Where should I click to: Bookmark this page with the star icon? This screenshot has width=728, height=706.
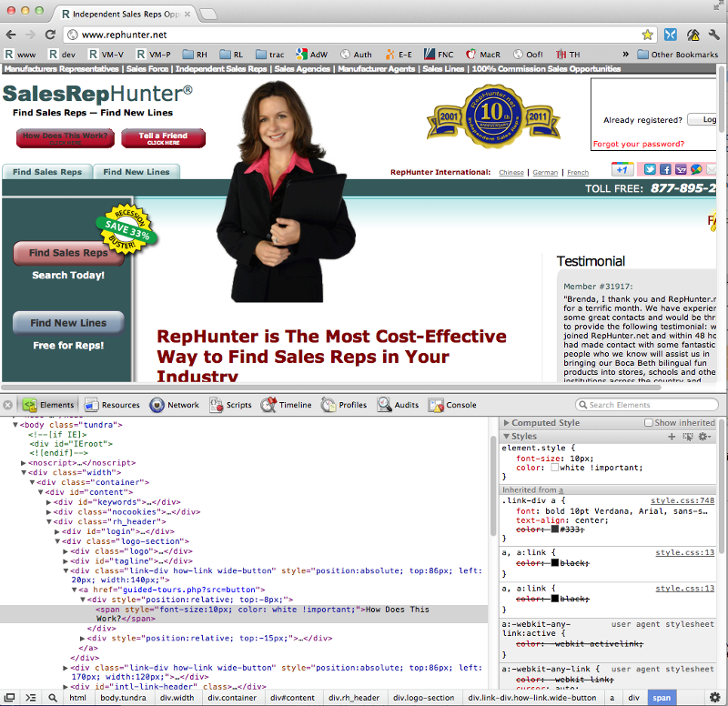(647, 35)
